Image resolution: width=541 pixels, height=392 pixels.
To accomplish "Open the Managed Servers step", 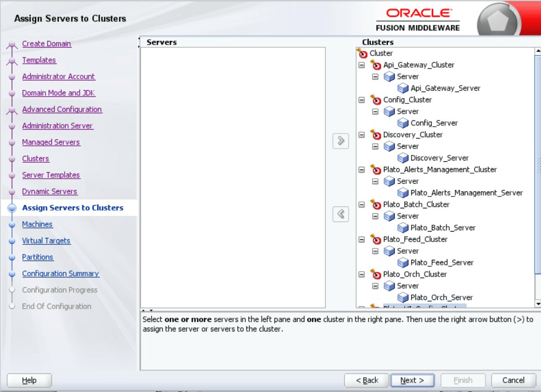I will (x=51, y=142).
